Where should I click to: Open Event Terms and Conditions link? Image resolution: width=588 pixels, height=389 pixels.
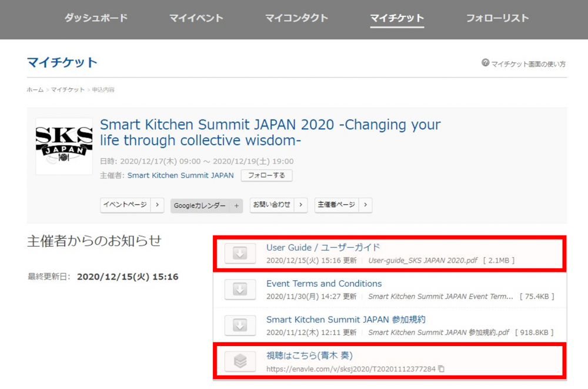[324, 284]
